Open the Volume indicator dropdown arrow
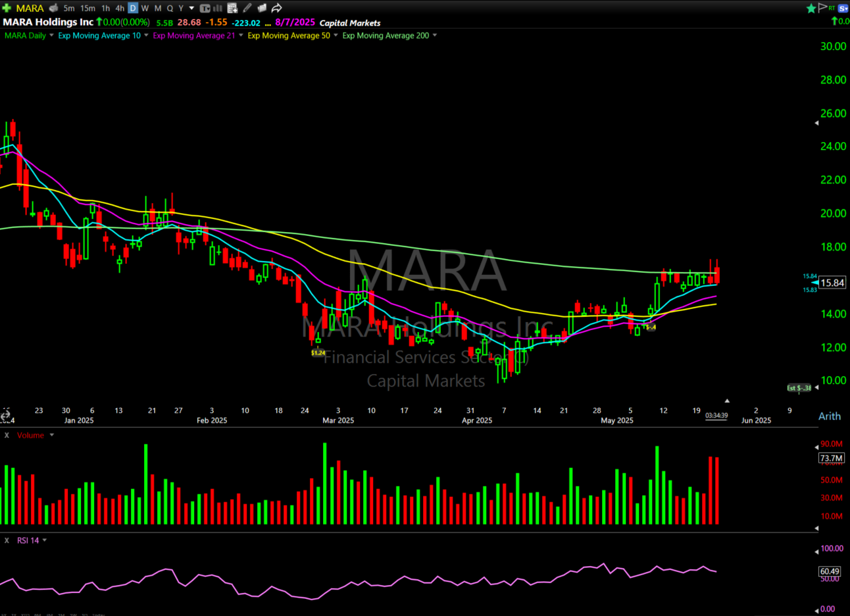This screenshot has width=850, height=616. pyautogui.click(x=51, y=435)
